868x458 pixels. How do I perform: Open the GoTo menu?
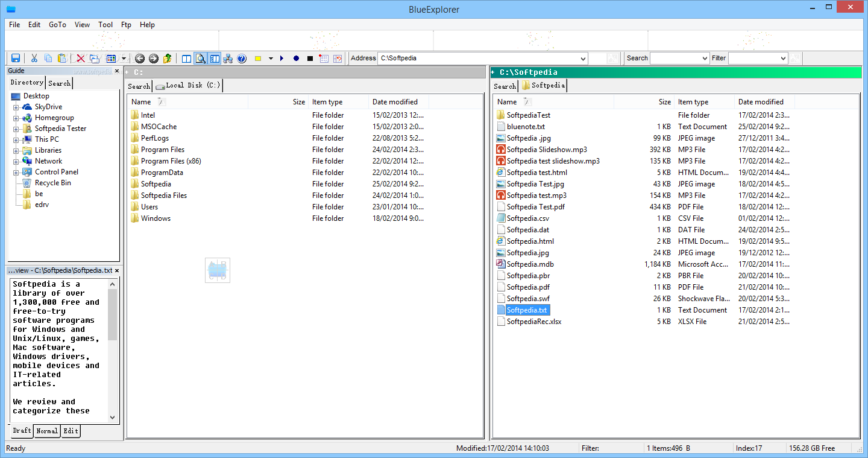tap(57, 25)
